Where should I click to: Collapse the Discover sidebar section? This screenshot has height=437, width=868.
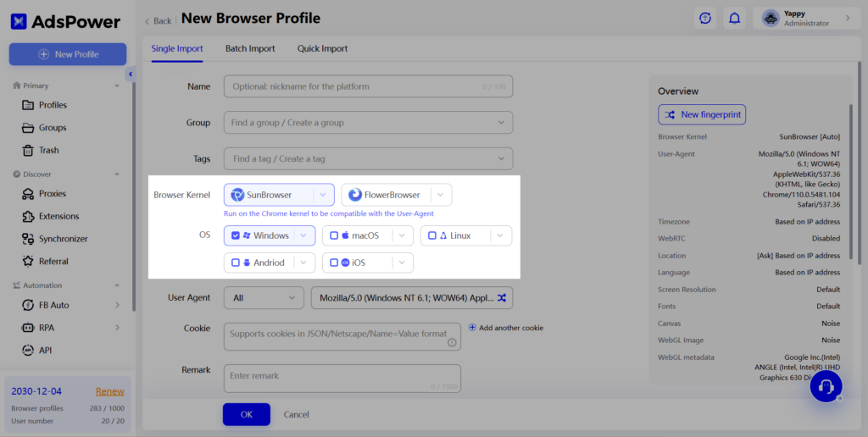pos(117,174)
